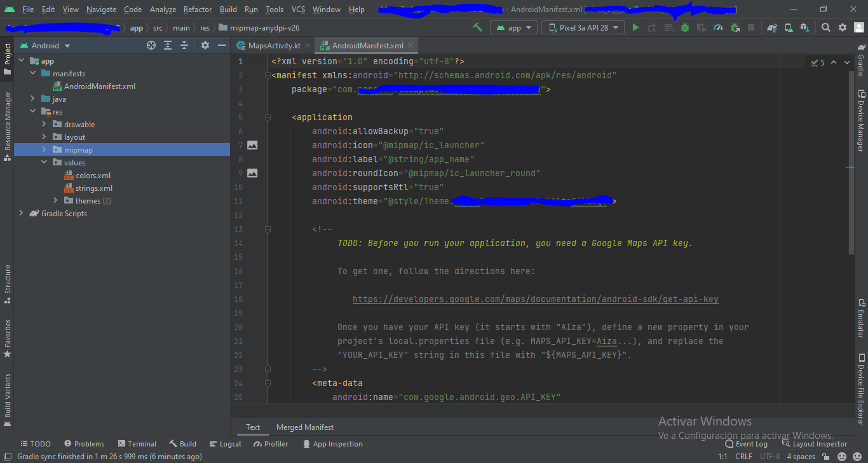Switch to MapsActivity.kt tab

coord(274,45)
